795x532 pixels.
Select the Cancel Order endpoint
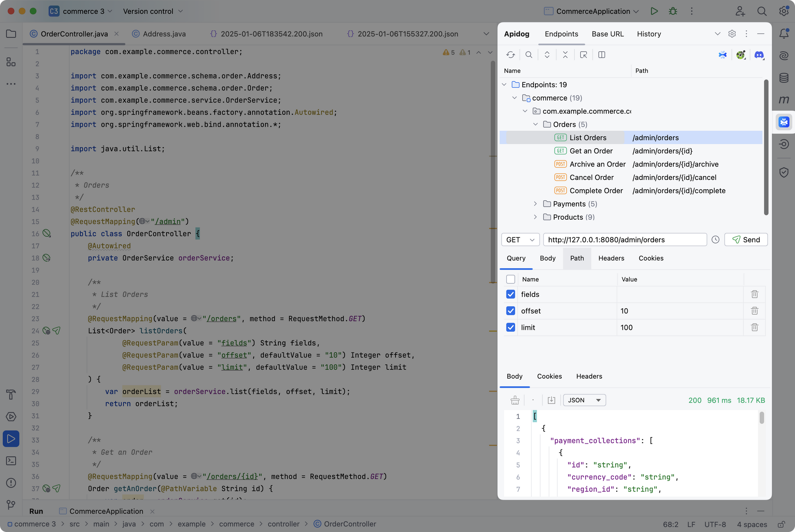pyautogui.click(x=591, y=178)
